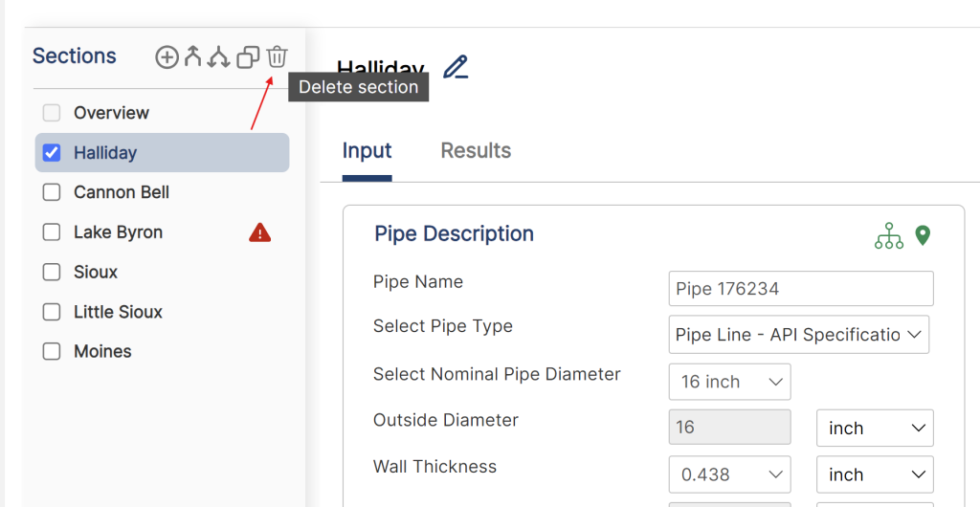Open the Select Pipe Type dropdown
This screenshot has height=507, width=980.
coord(799,335)
